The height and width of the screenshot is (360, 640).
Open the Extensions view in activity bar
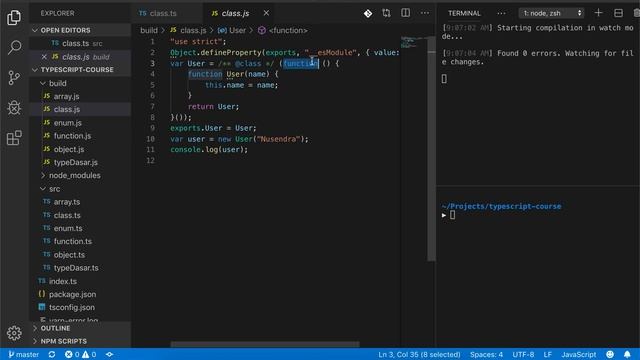pyautogui.click(x=14, y=138)
